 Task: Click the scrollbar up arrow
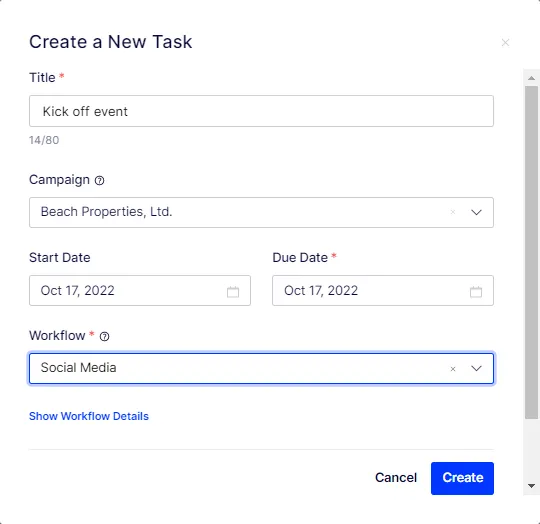(x=531, y=78)
